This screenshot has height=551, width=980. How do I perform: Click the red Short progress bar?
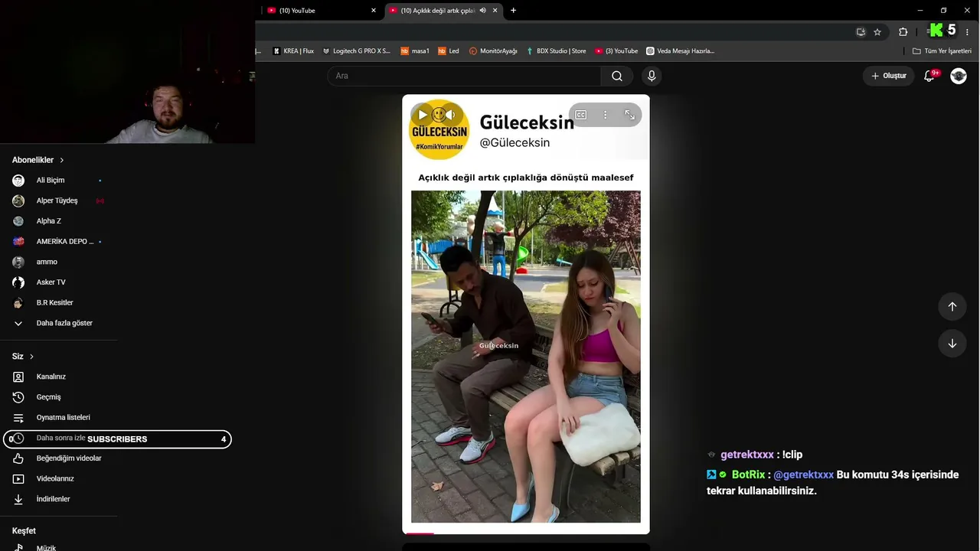pos(420,533)
